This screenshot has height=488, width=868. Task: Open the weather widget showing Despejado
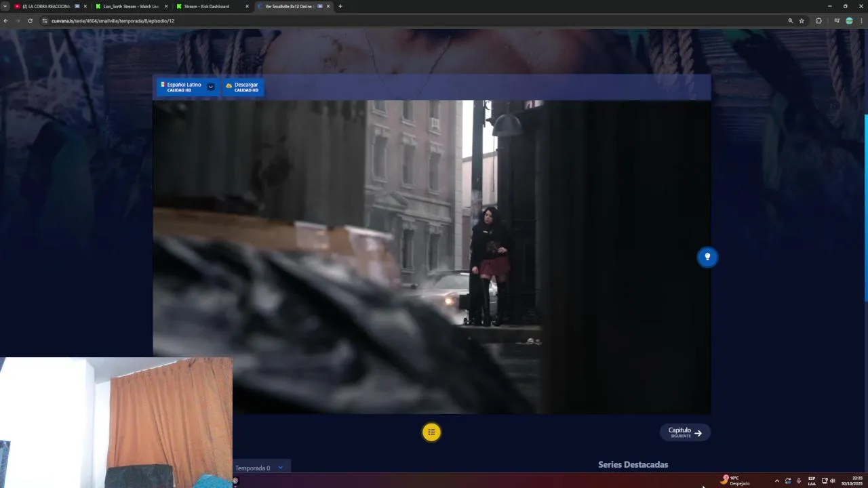click(x=736, y=481)
